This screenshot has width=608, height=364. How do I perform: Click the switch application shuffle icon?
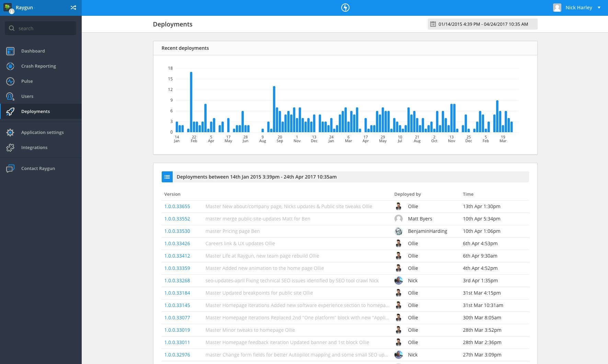(73, 8)
